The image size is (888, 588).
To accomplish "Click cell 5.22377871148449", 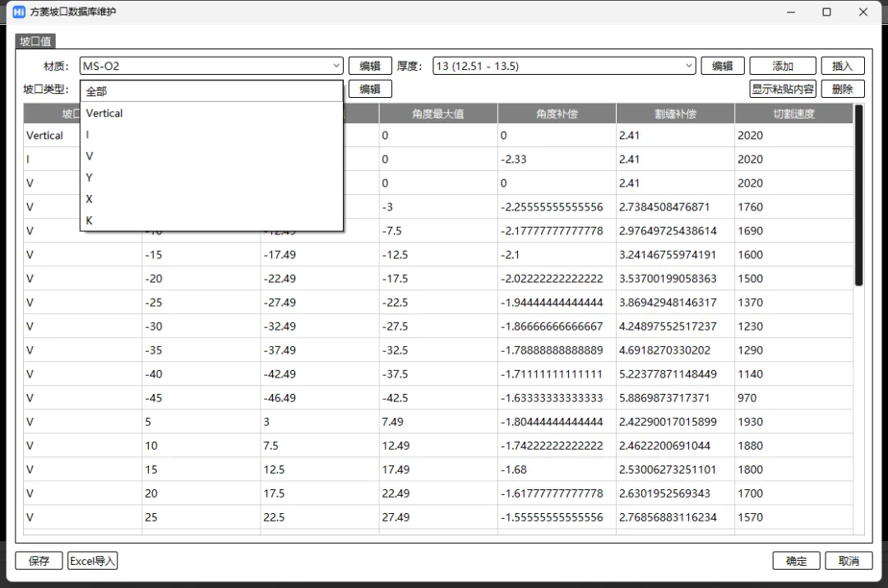I will click(675, 374).
